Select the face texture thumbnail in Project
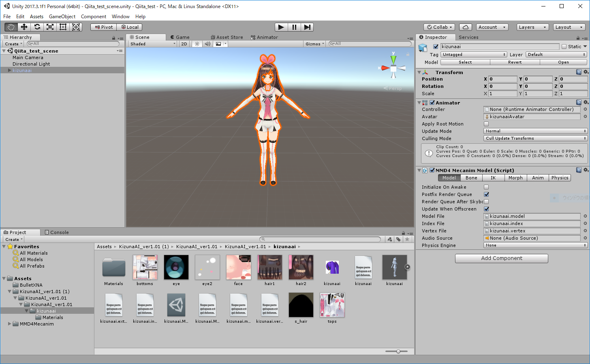This screenshot has width=590, height=364. (238, 267)
